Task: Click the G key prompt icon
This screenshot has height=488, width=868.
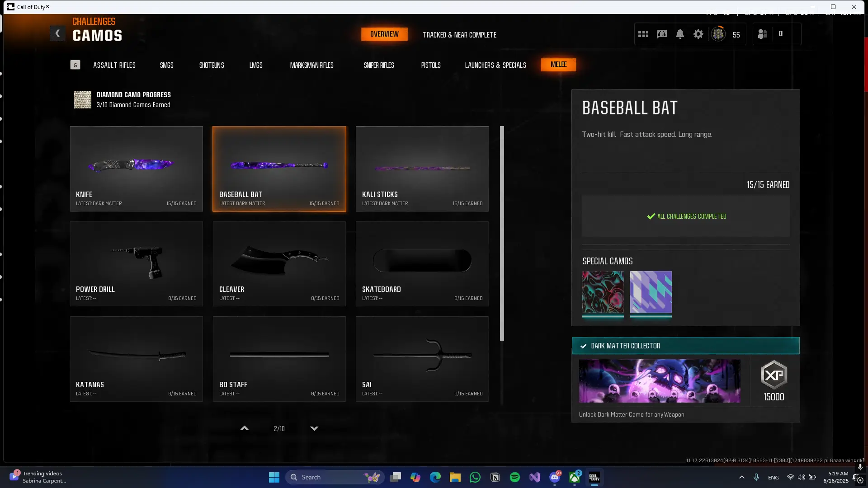Action: click(x=75, y=65)
